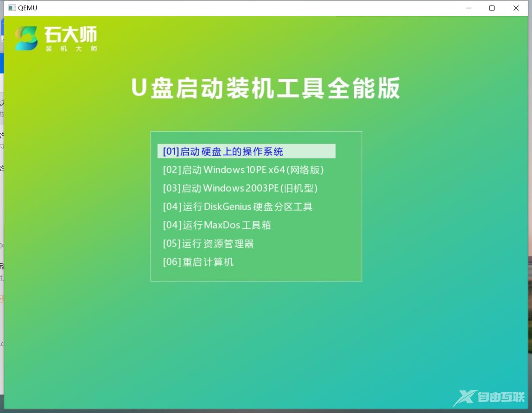Click the U盘启动装机工具全能版 heading
The image size is (532, 413).
point(266,88)
